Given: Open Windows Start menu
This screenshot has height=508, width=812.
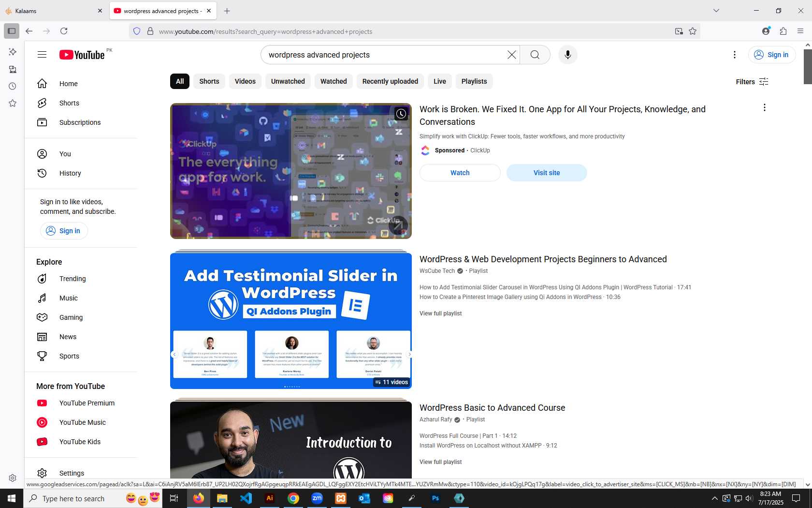Looking at the screenshot, I should click(x=12, y=498).
